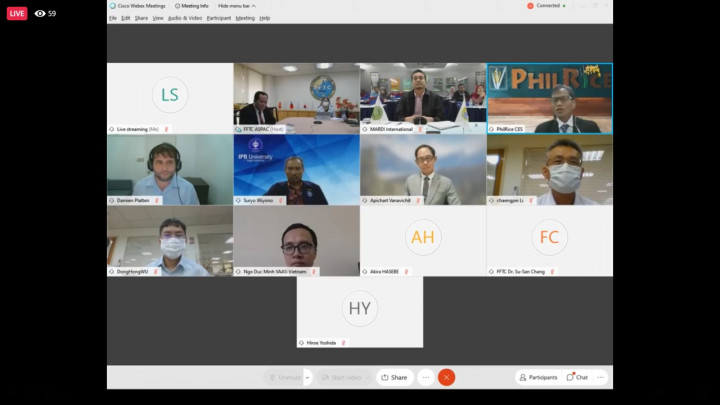Open the Chat panel
Image resolution: width=720 pixels, height=405 pixels.
[577, 377]
